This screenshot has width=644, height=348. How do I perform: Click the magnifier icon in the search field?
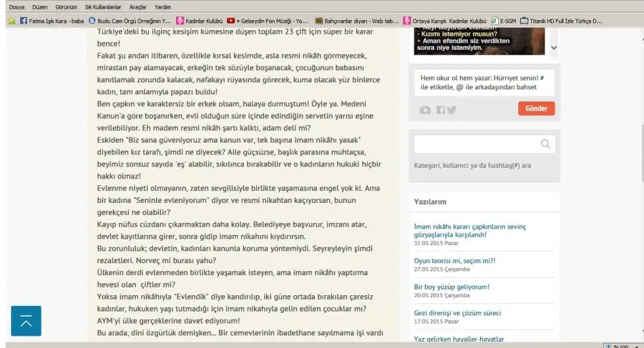pyautogui.click(x=545, y=144)
